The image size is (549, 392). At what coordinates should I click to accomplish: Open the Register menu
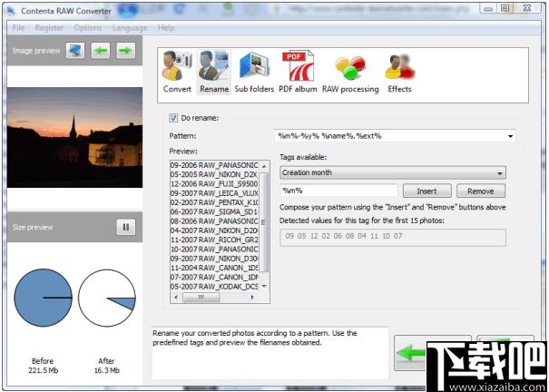pyautogui.click(x=49, y=27)
